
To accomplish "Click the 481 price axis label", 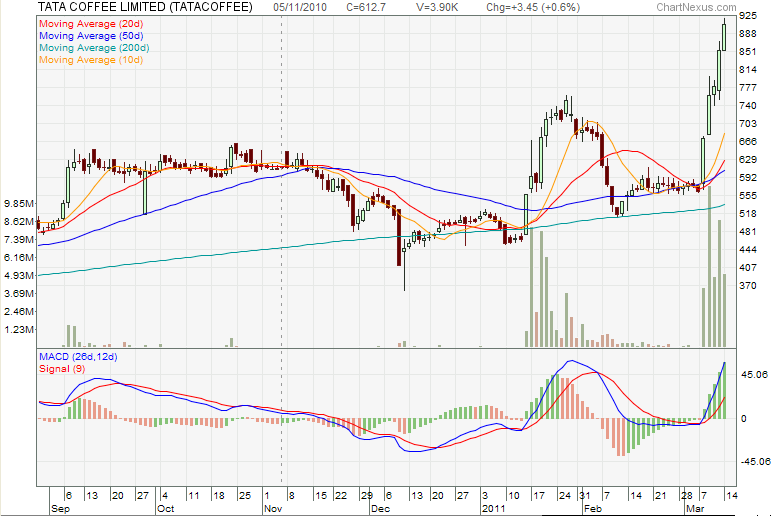I will [747, 231].
